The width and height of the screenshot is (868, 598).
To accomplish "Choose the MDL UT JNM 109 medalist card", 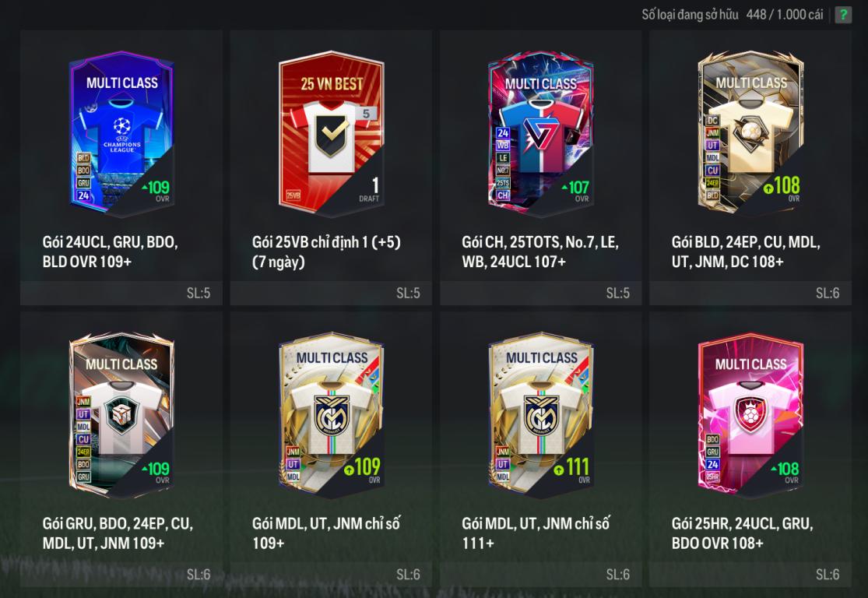I will pos(331,415).
